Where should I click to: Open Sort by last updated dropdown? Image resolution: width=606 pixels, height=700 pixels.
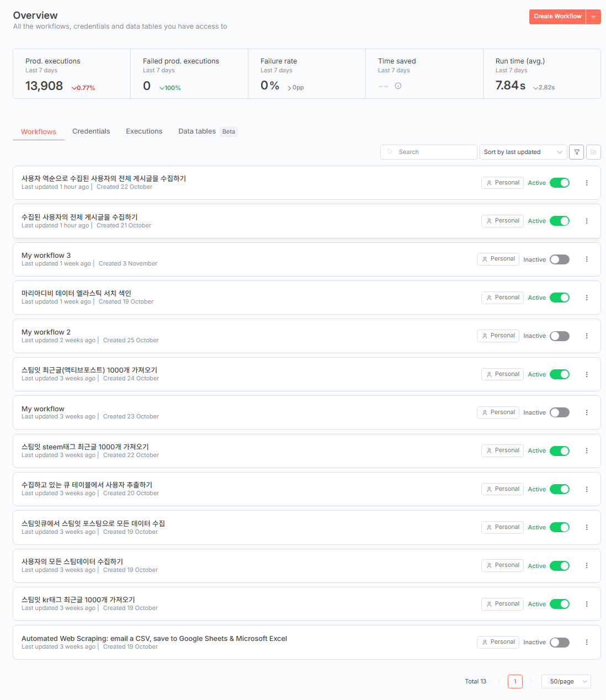523,152
